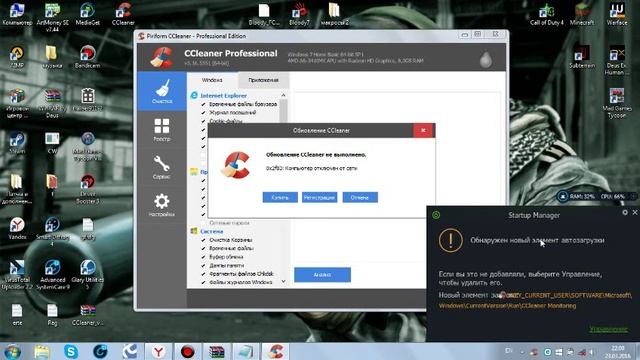Open MediaGet desktop shortcut
The width and height of the screenshot is (640, 360).
pos(87,14)
